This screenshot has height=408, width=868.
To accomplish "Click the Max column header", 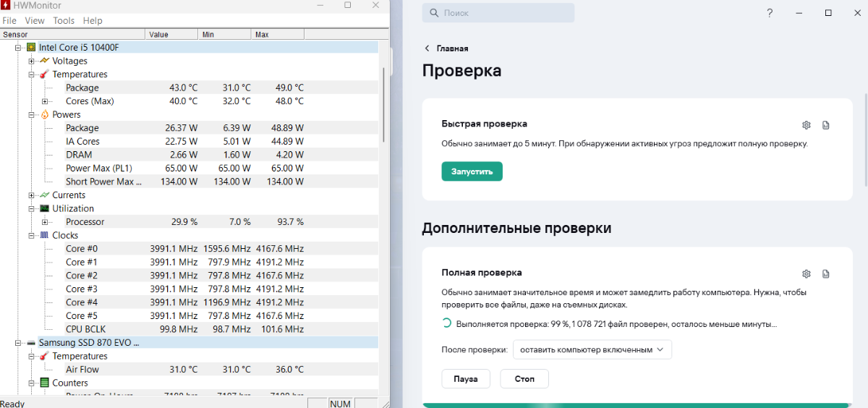I will tap(276, 34).
